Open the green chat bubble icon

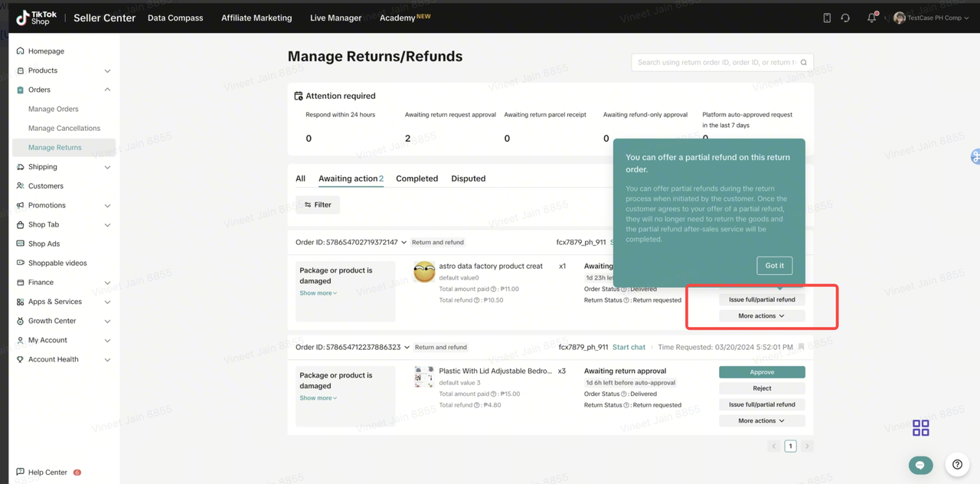[920, 465]
